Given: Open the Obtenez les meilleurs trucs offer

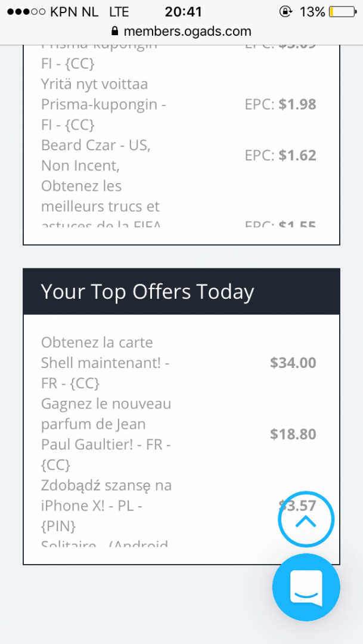Looking at the screenshot, I should pyautogui.click(x=100, y=197).
